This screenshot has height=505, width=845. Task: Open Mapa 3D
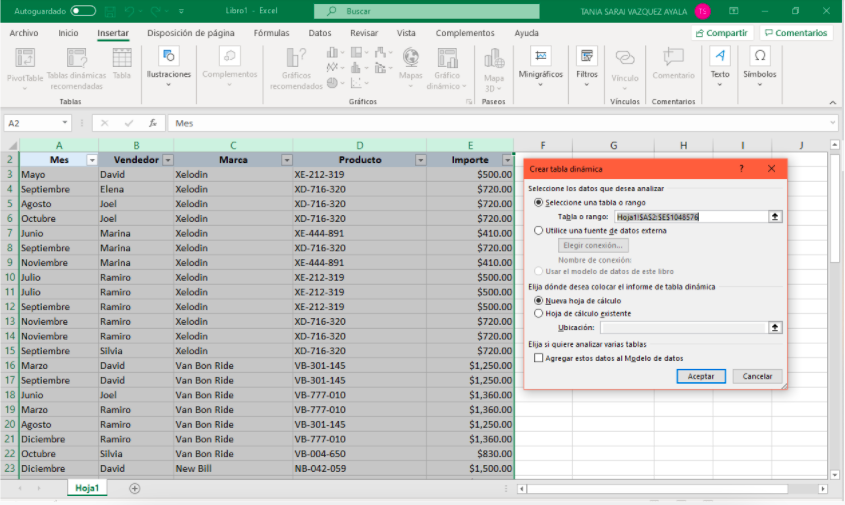pyautogui.click(x=494, y=70)
